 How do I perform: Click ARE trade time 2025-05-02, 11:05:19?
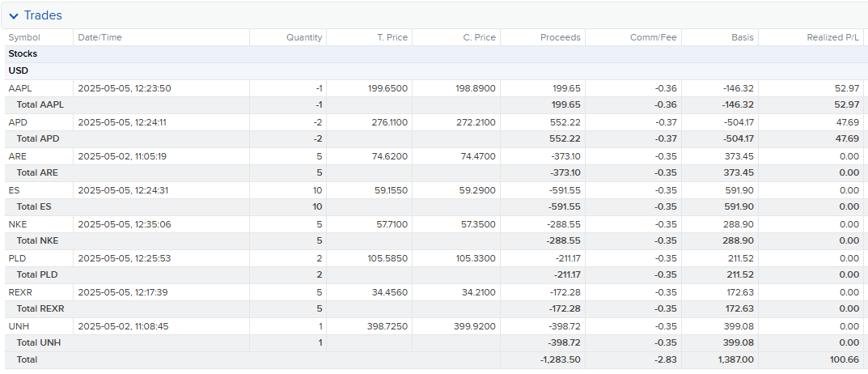pos(122,156)
